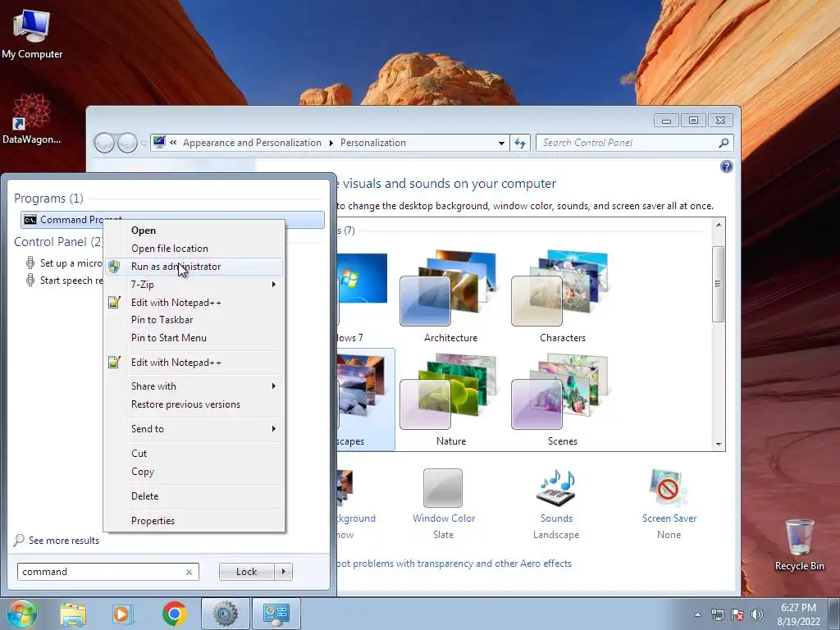
Task: Open Action Center flag in tray
Action: [x=737, y=614]
